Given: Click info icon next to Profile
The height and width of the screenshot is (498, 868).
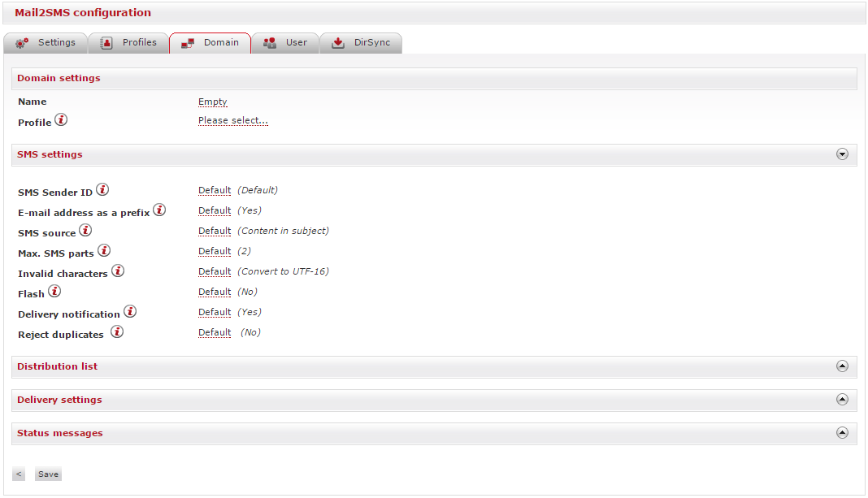Looking at the screenshot, I should (x=61, y=121).
